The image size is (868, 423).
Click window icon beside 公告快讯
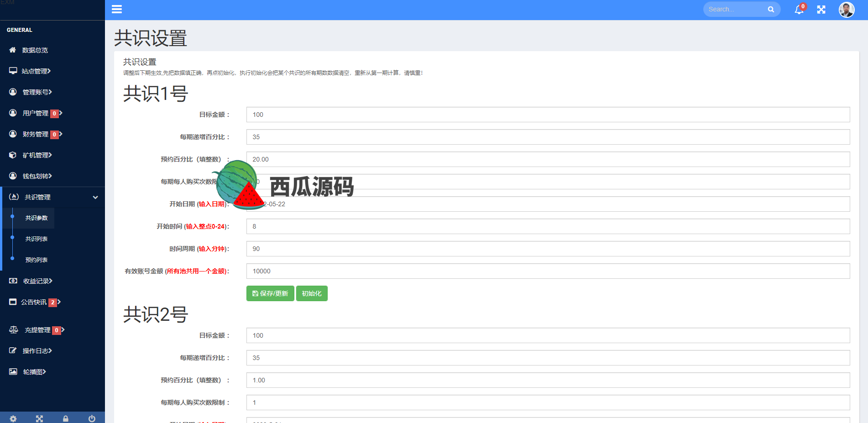[13, 302]
